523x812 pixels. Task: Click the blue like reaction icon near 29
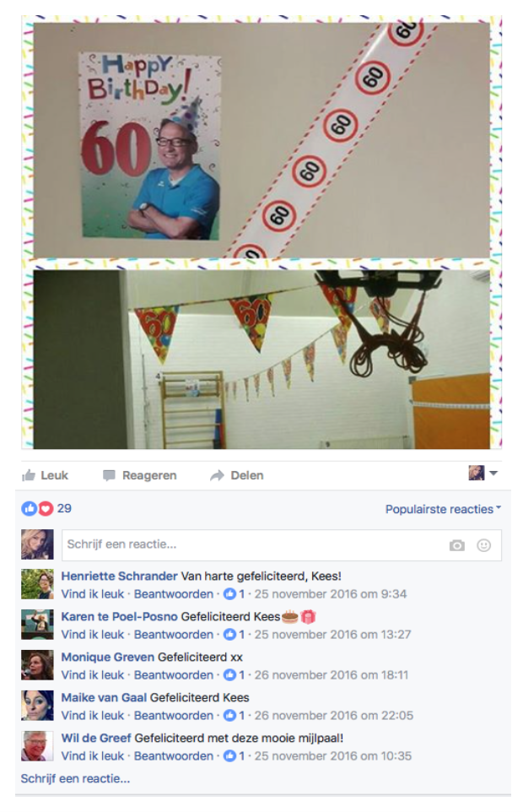[29, 508]
